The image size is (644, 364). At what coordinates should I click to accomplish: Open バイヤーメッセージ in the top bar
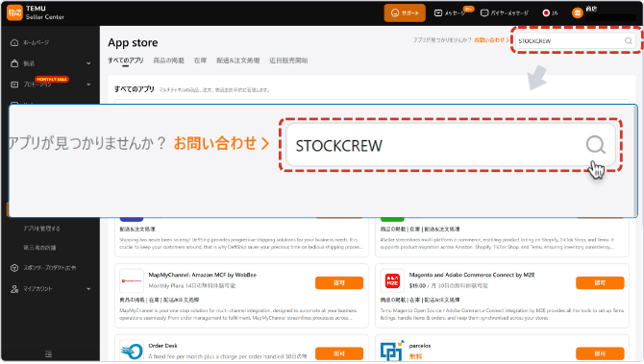pos(505,13)
